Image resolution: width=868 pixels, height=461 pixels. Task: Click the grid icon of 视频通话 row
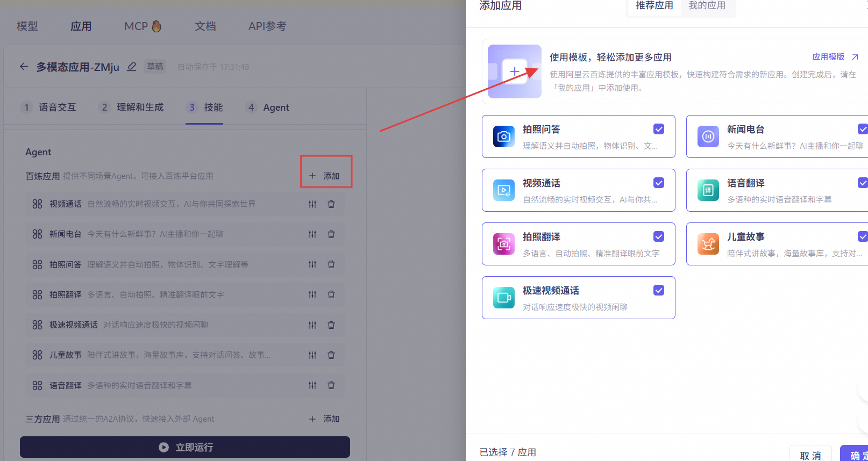coord(37,204)
